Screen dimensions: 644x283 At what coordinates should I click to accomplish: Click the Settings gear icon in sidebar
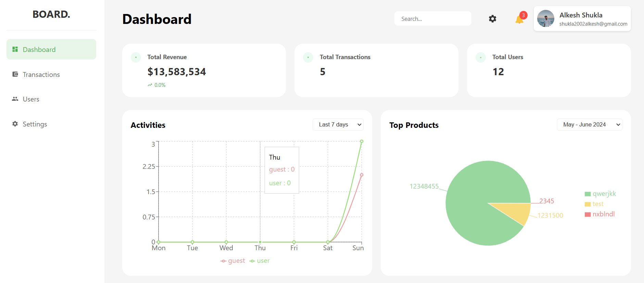[x=15, y=124]
